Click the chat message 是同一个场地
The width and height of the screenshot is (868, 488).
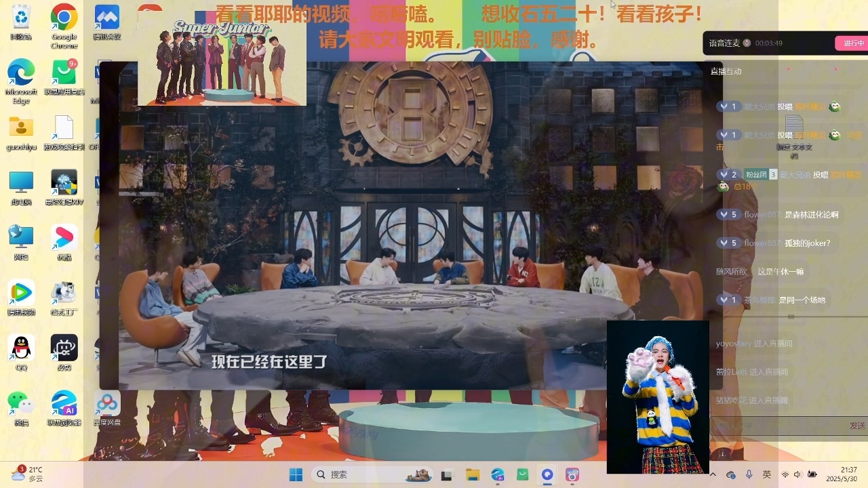802,300
